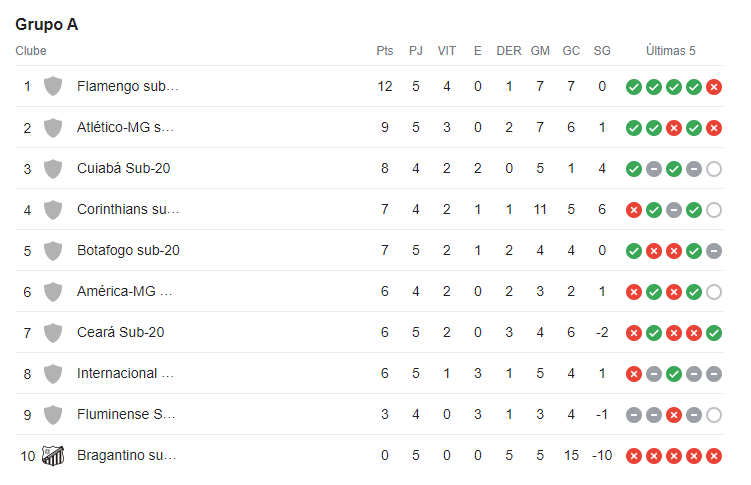Click América-MG's empty upcoming match circle
Viewport: 751px width, 485px height.
pos(714,292)
